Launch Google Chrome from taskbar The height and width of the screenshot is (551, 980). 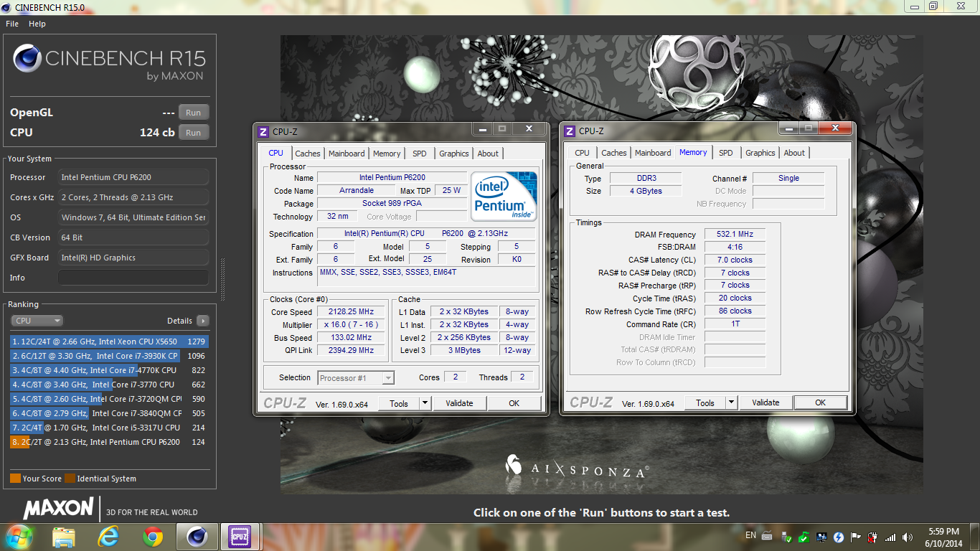point(152,537)
